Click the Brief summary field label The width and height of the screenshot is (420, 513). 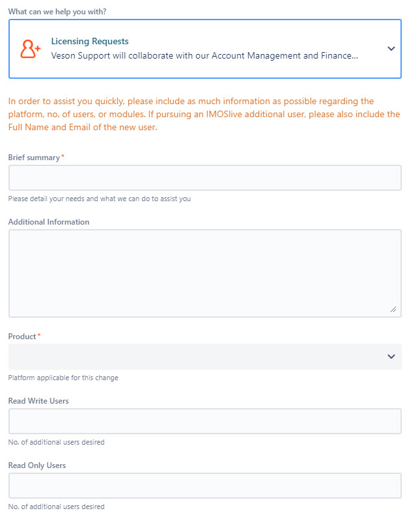click(x=34, y=158)
